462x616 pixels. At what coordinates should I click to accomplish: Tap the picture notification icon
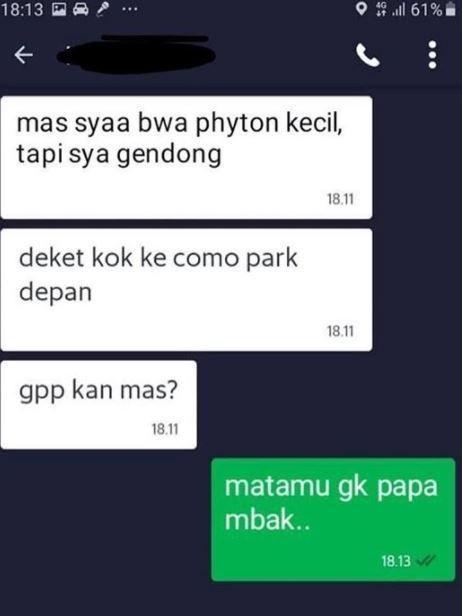click(59, 9)
